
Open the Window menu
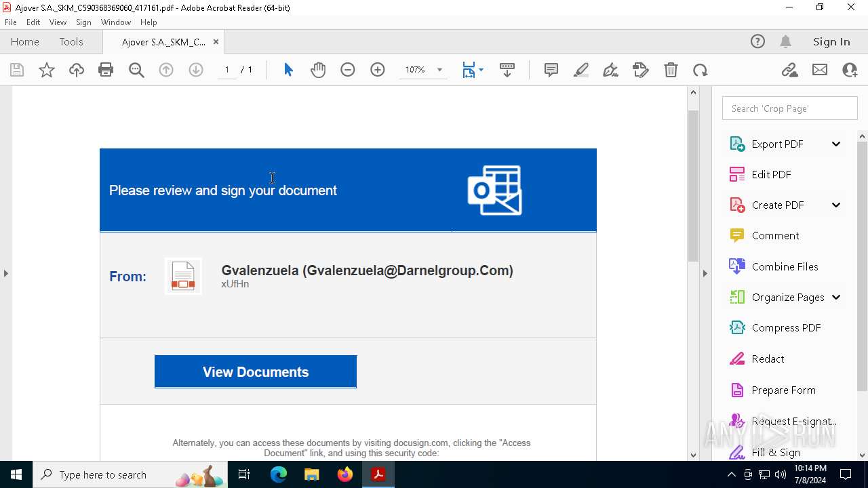[x=116, y=22]
